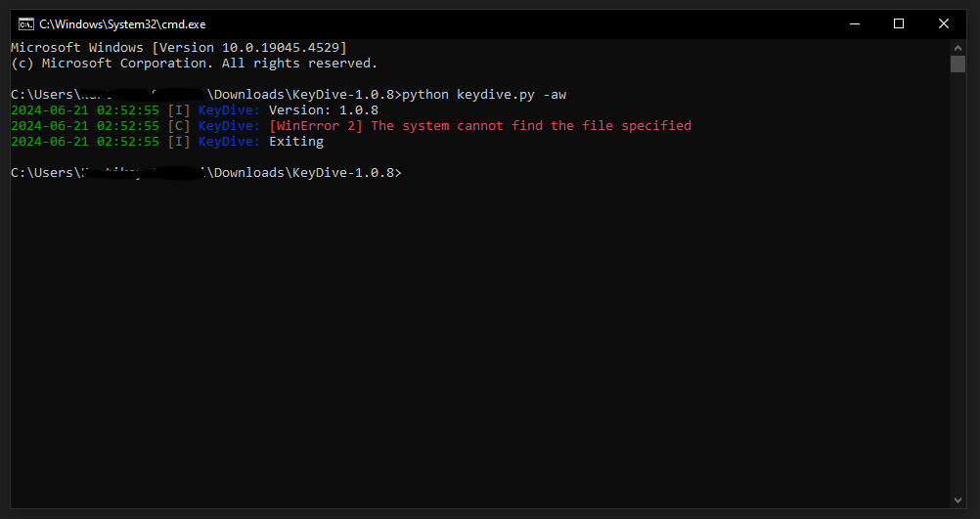Viewport: 980px width, 519px height.
Task: Click the "(c) Microsoft Corporation" copyright line
Action: (x=193, y=63)
